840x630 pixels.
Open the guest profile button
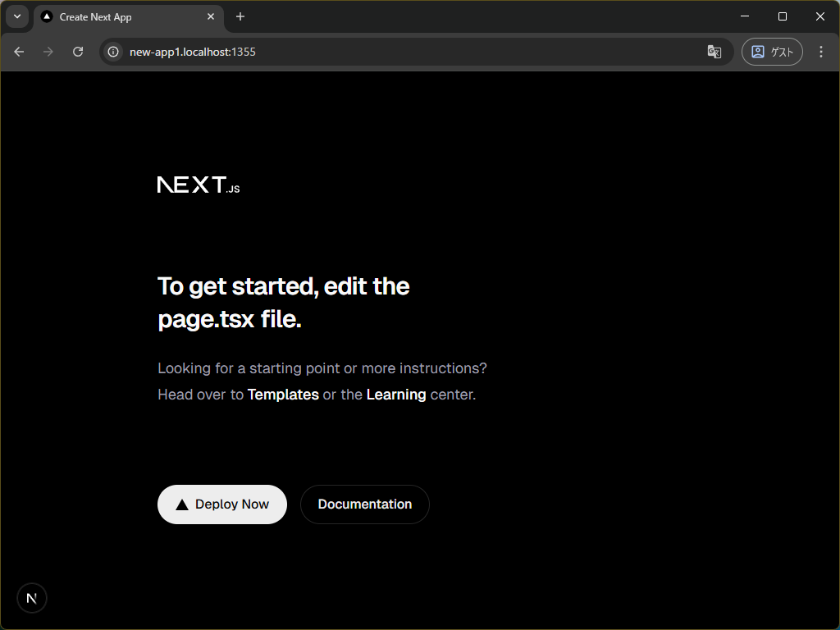[x=772, y=52]
